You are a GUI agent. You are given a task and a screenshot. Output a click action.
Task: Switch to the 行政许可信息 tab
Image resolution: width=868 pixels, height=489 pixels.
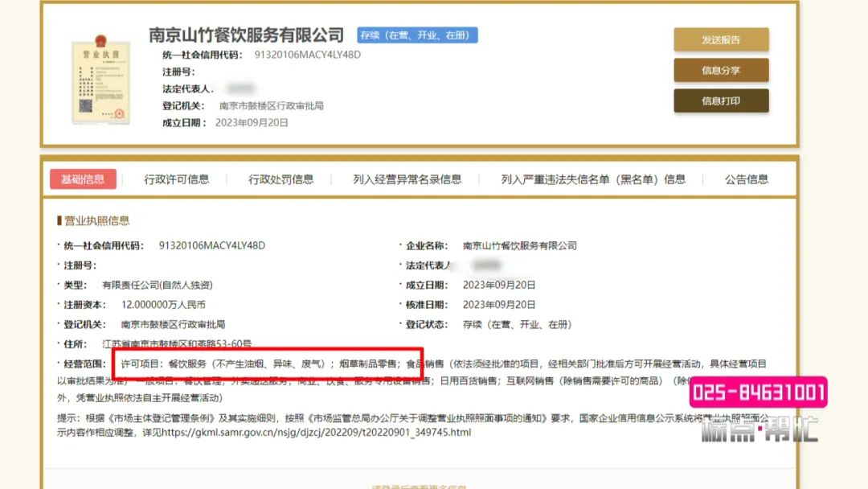tap(177, 179)
